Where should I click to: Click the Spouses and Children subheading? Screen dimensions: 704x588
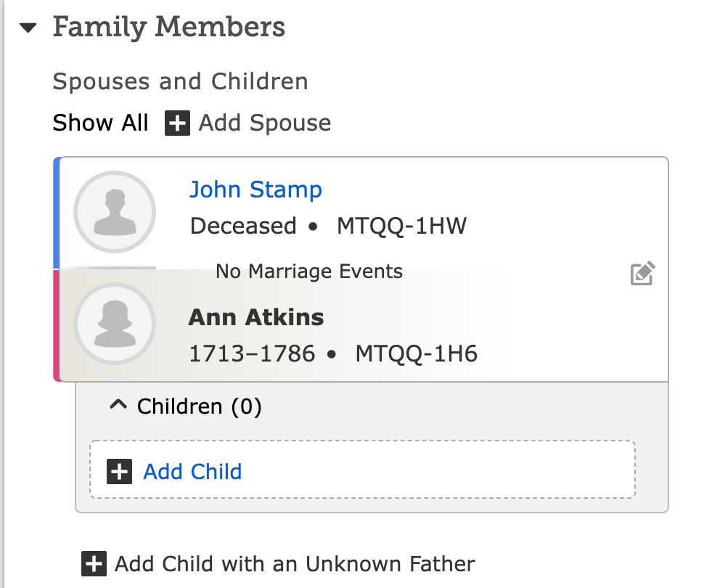tap(181, 81)
